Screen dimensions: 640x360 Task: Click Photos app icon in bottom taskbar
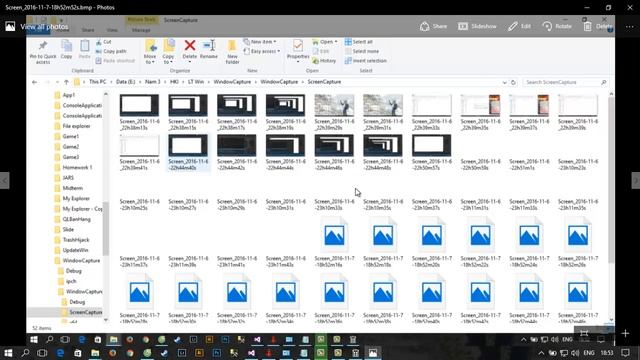(373, 353)
